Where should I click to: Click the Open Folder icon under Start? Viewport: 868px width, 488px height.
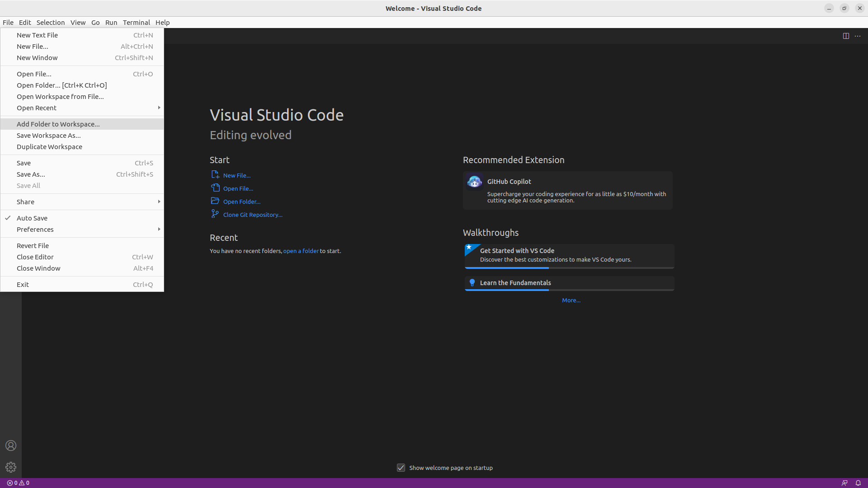(215, 201)
